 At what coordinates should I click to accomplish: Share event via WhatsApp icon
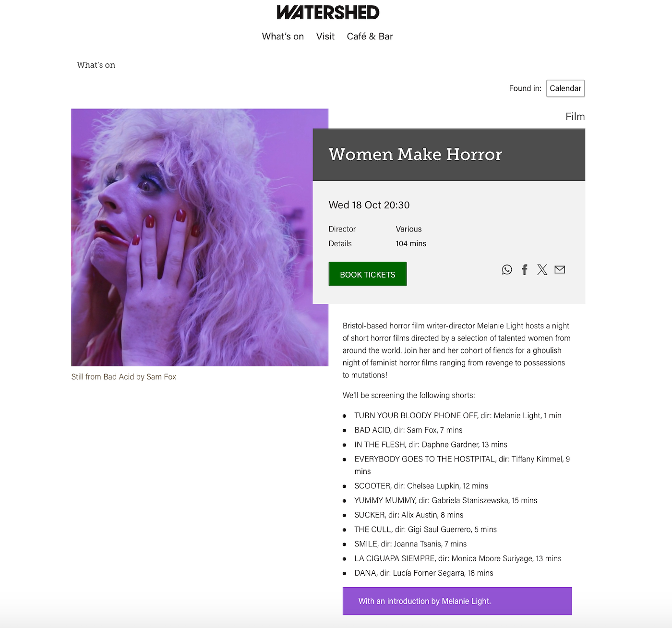click(507, 270)
